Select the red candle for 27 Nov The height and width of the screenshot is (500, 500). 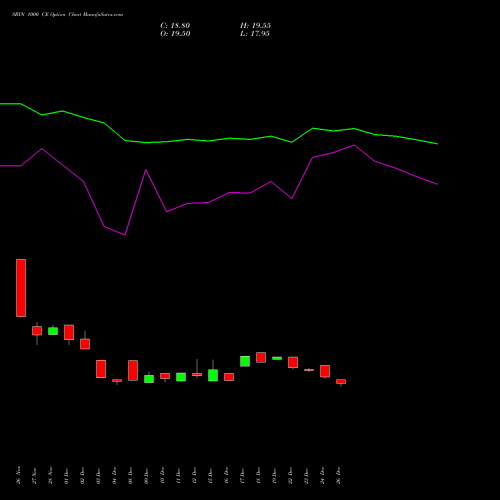coord(37,331)
